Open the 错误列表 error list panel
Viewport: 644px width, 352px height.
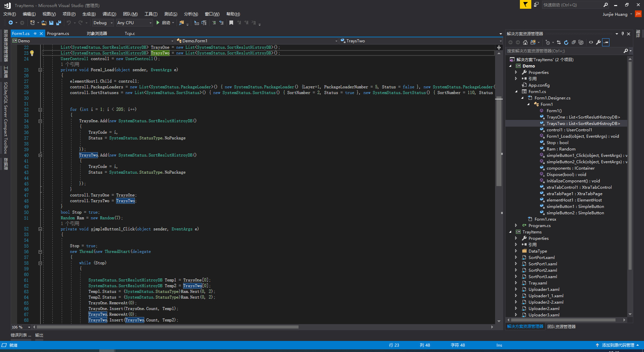[x=20, y=335]
